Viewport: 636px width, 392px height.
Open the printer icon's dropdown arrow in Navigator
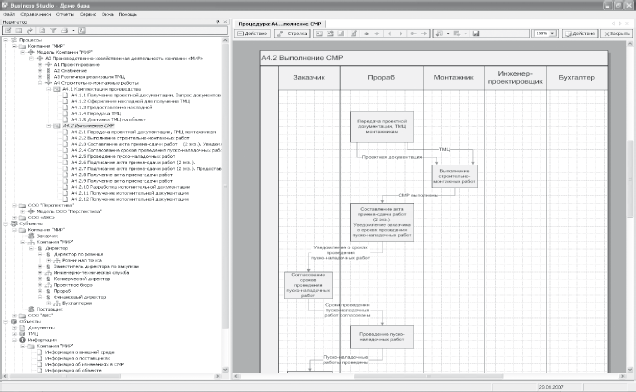click(x=73, y=30)
